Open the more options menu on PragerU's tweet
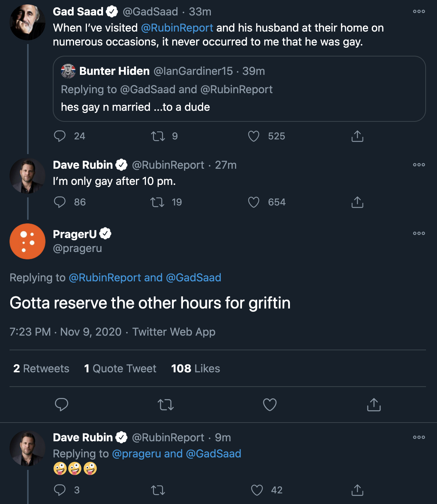 coord(419,233)
